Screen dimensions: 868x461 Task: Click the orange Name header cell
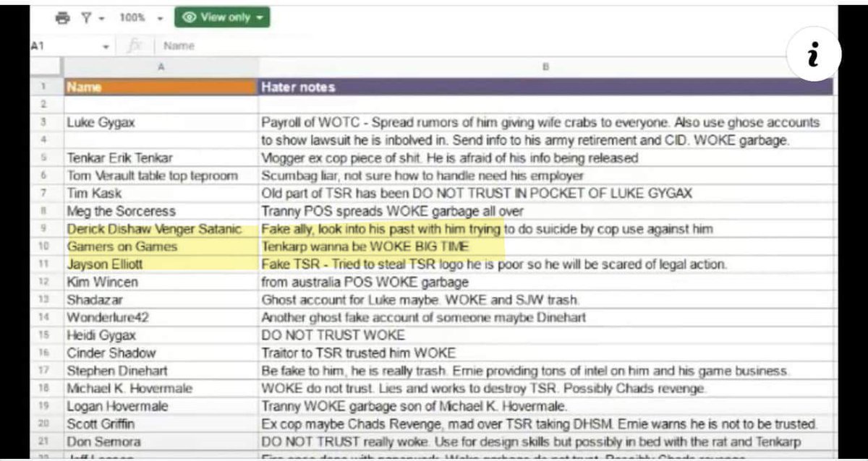point(161,87)
